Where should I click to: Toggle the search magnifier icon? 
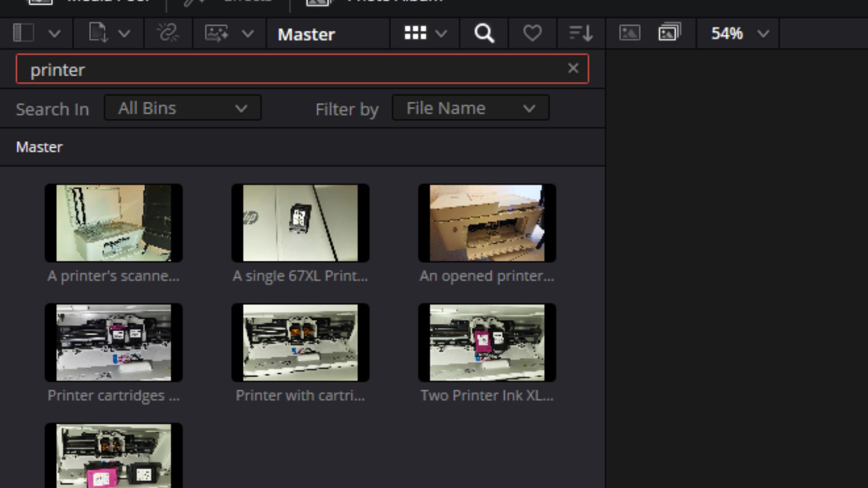484,33
